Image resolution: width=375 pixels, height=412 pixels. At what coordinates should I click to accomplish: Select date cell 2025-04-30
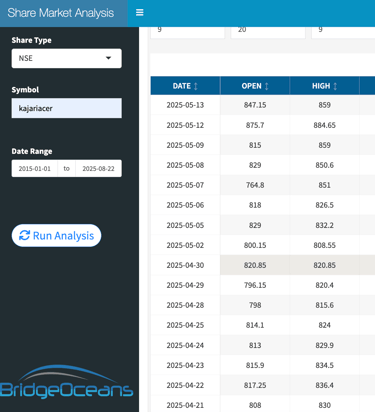point(185,265)
